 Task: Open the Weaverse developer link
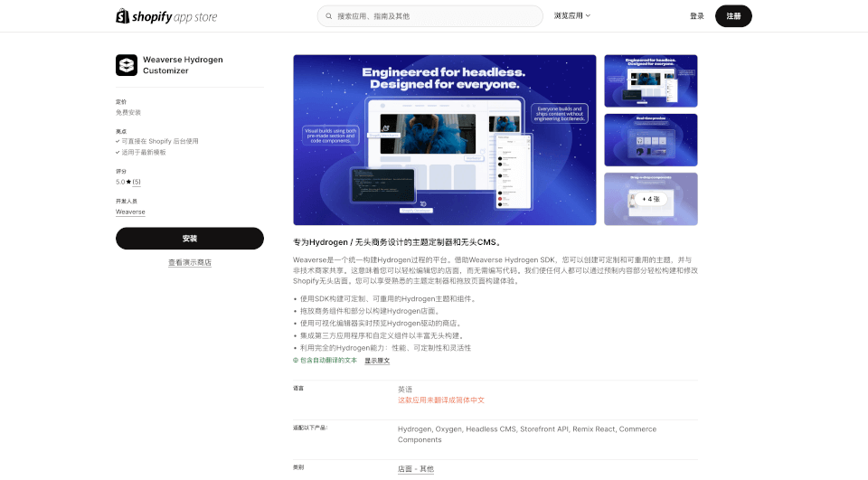(130, 212)
